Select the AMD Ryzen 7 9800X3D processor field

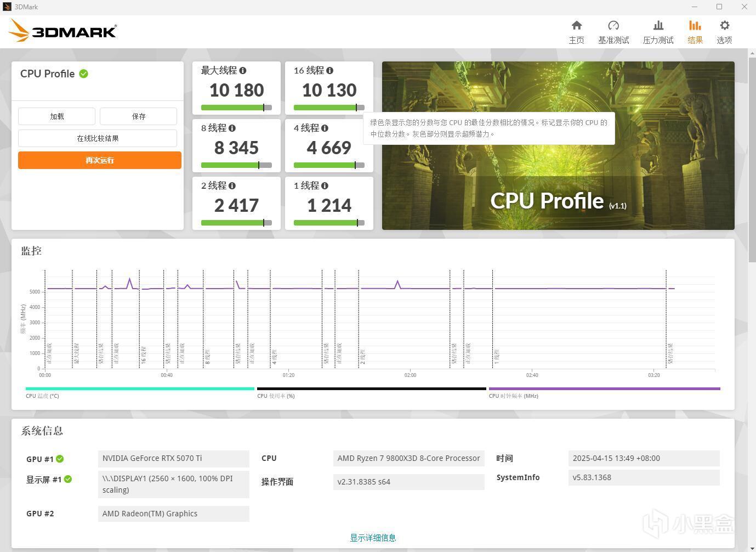(409, 459)
